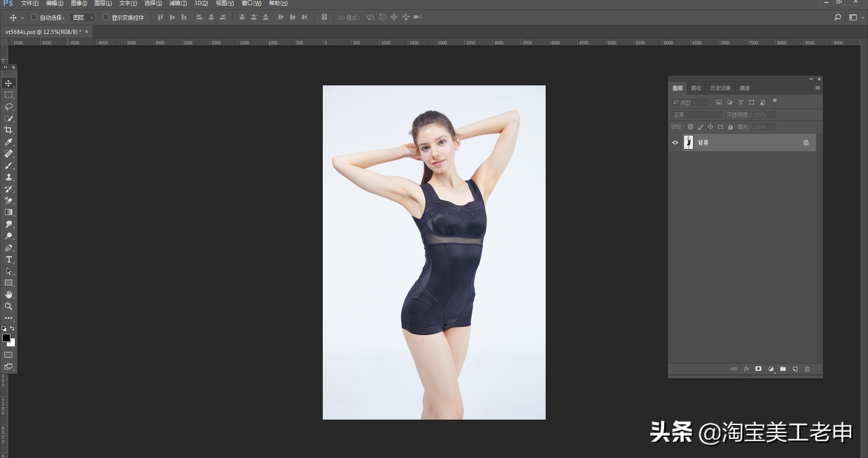This screenshot has height=458, width=868.
Task: Click the foreground color swatch
Action: [x=6, y=338]
